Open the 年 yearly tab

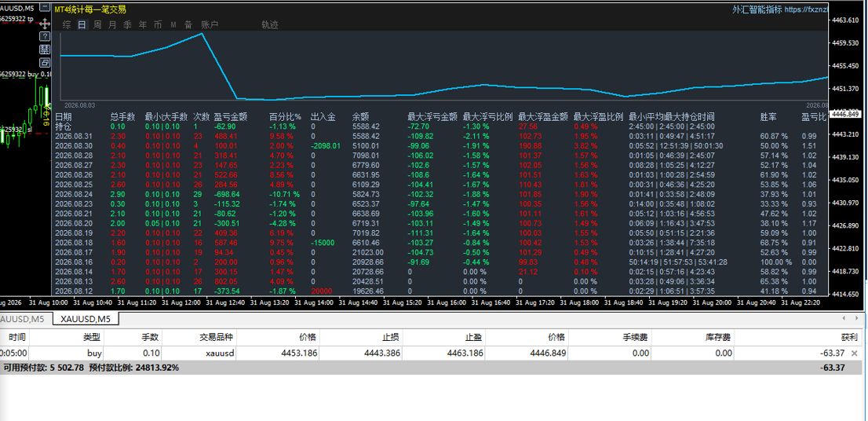pos(143,24)
